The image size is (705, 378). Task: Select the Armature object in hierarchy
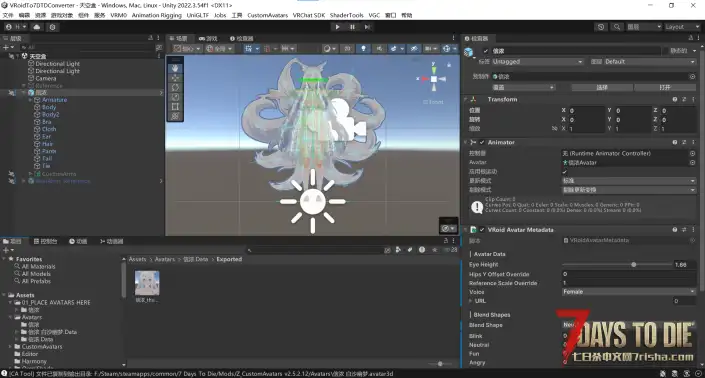click(x=54, y=100)
